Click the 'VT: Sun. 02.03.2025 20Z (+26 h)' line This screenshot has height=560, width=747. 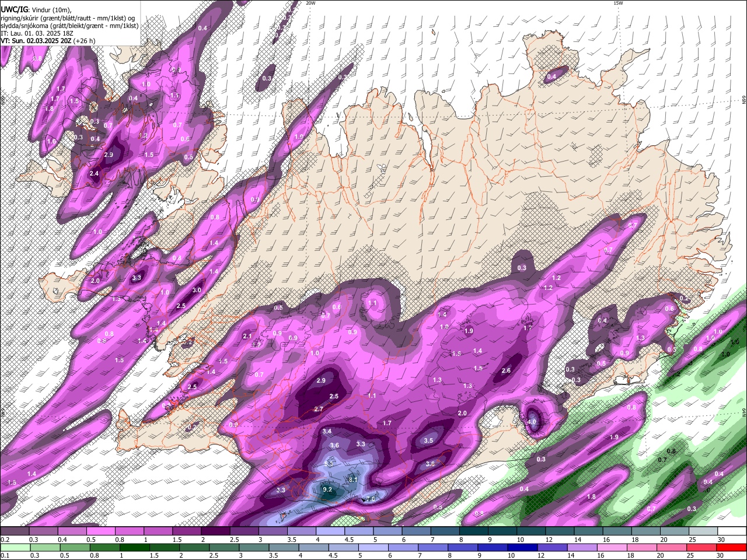coord(48,41)
